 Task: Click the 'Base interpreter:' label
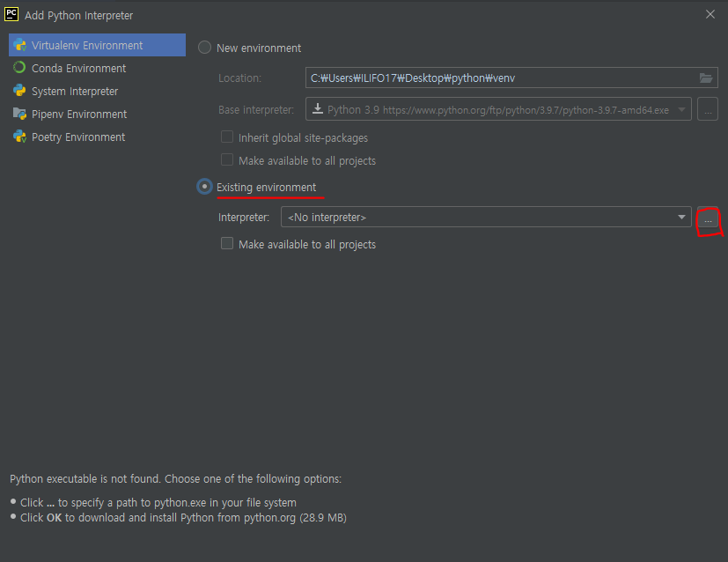click(256, 109)
